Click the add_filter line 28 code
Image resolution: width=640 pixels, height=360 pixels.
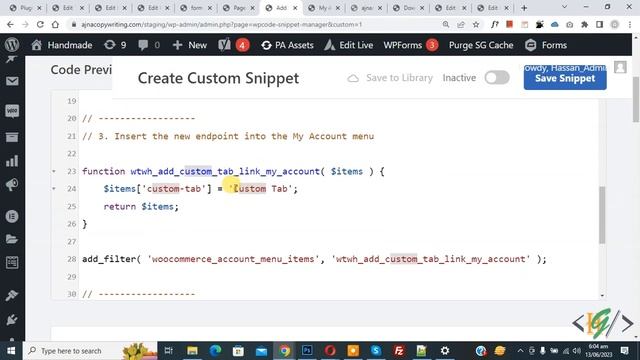click(x=314, y=259)
